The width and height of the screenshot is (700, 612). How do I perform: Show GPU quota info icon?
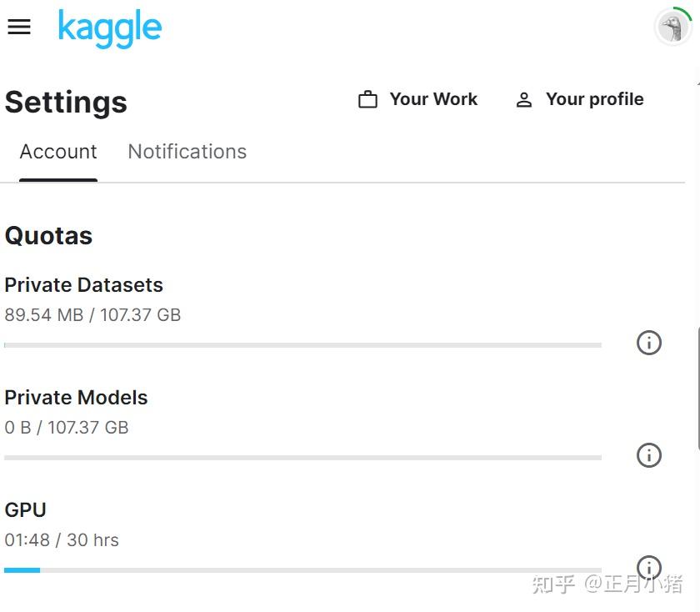tap(648, 568)
